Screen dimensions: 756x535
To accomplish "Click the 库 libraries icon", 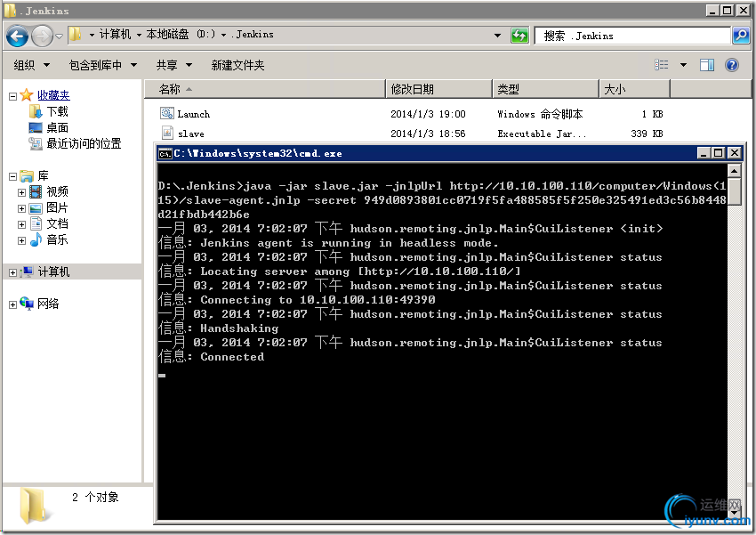I will (27, 175).
